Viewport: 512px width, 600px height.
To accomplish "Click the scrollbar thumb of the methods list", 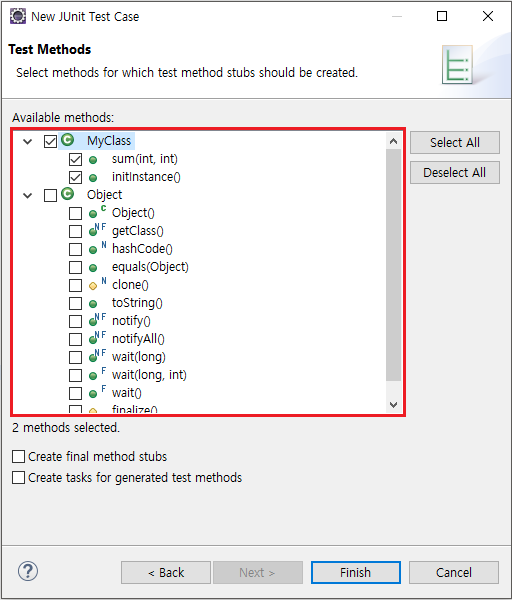I will [x=393, y=265].
